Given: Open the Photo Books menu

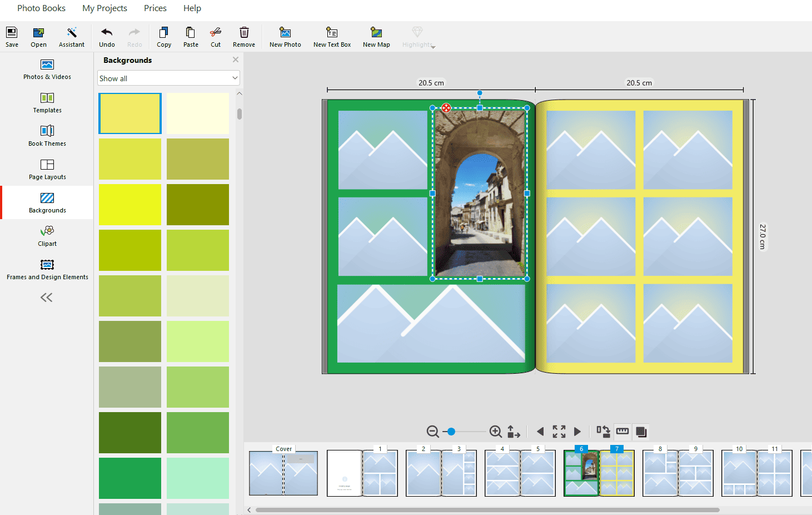Looking at the screenshot, I should 41,8.
